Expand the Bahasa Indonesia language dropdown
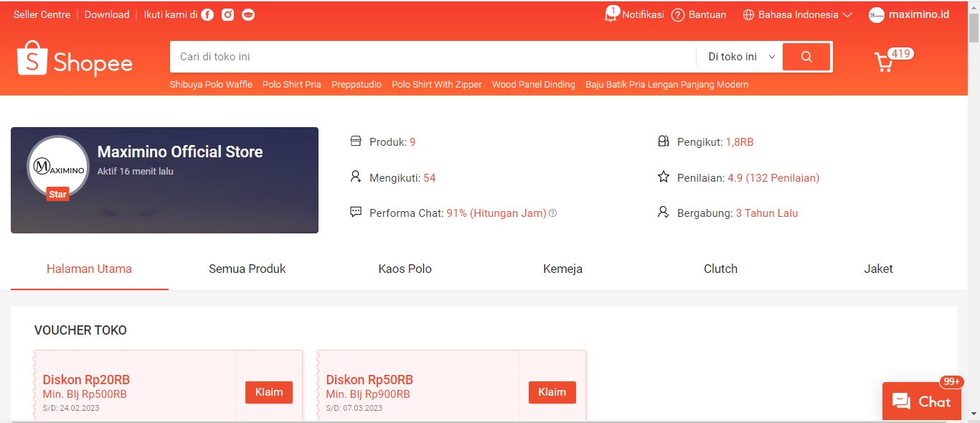Screen dimensions: 980x423 797,15
